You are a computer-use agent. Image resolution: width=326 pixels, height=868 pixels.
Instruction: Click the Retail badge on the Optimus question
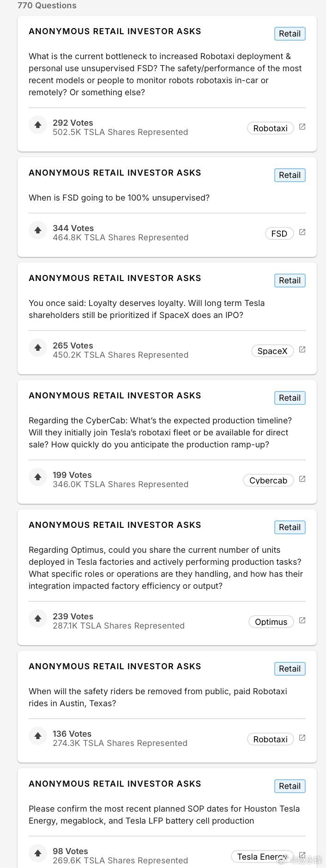(290, 527)
